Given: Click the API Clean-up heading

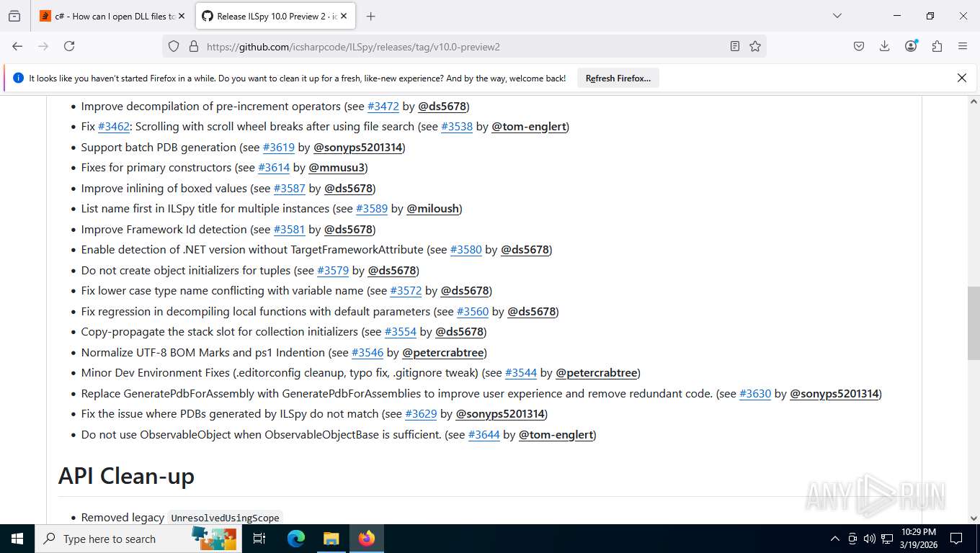Looking at the screenshot, I should coord(126,476).
